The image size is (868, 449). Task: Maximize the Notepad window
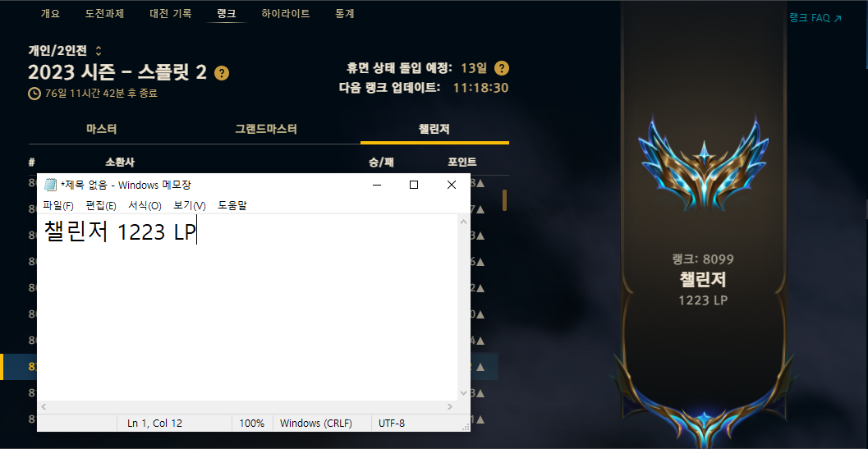(414, 185)
